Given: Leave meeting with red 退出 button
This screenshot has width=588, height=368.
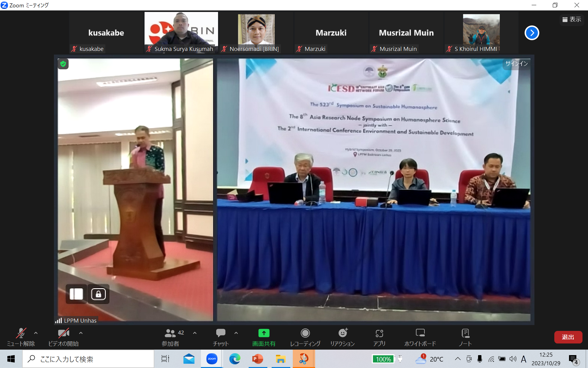Looking at the screenshot, I should point(568,337).
